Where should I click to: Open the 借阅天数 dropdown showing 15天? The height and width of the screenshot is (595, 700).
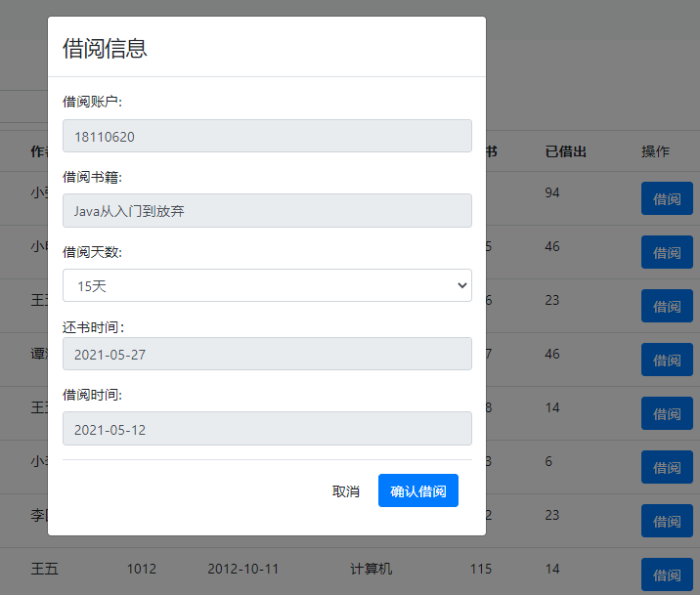pyautogui.click(x=267, y=285)
